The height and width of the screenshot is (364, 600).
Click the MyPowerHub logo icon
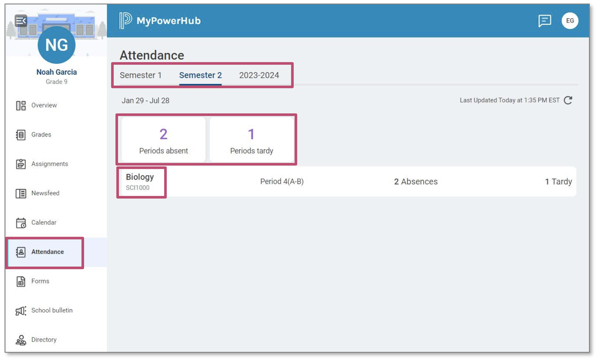coord(125,21)
